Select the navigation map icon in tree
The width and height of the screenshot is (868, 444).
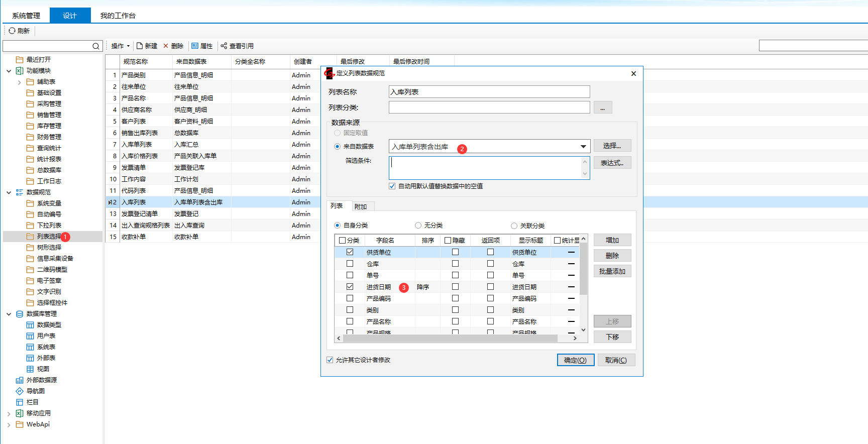20,391
